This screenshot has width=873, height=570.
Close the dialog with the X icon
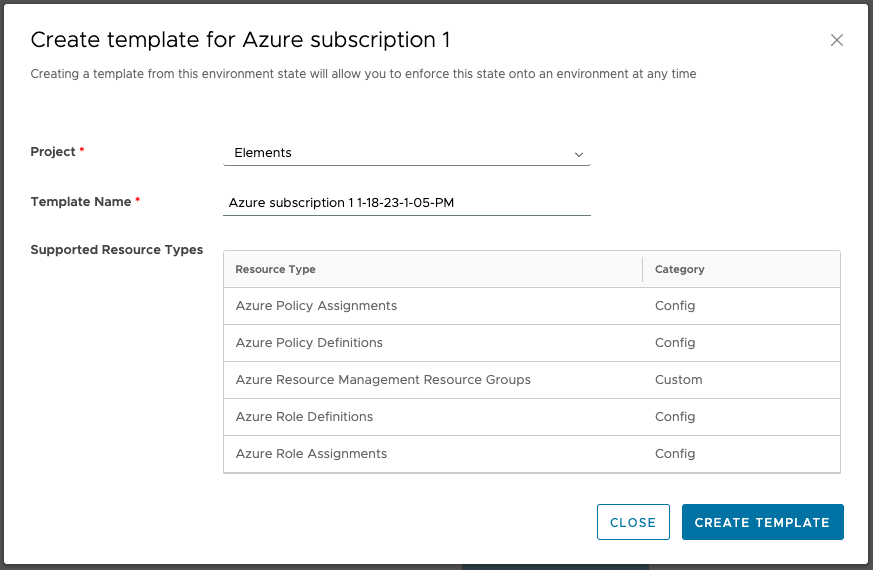click(837, 40)
